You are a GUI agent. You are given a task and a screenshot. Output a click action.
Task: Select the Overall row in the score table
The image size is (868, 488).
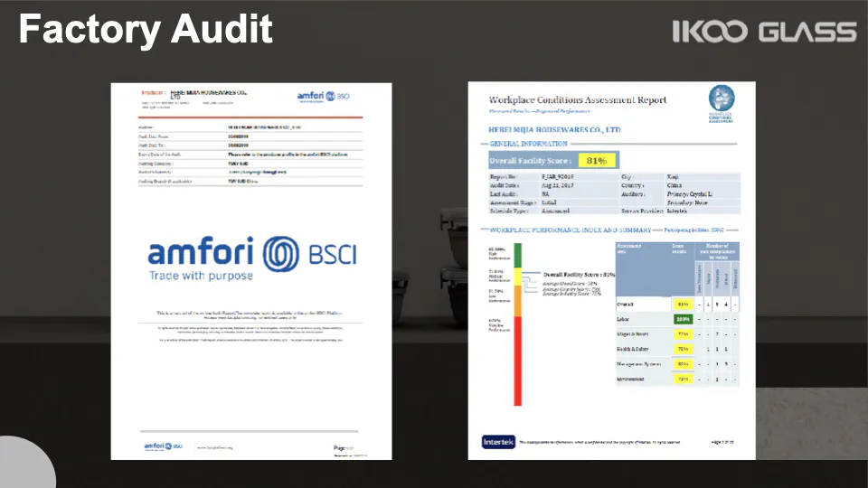point(675,305)
